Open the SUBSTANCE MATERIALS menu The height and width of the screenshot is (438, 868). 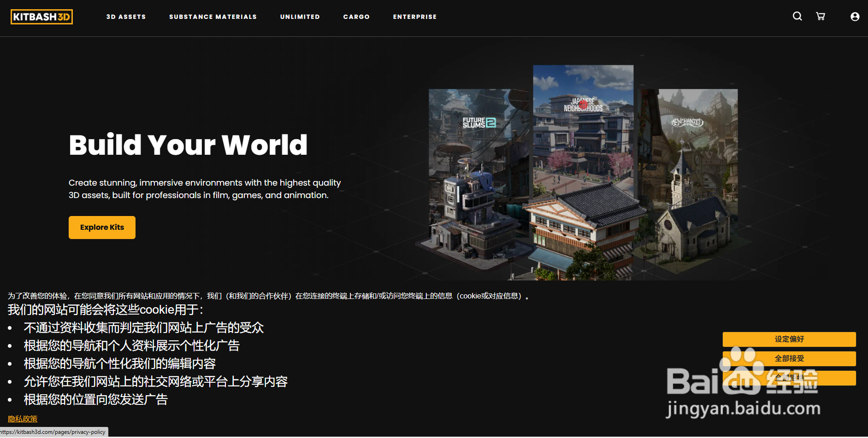(x=213, y=17)
